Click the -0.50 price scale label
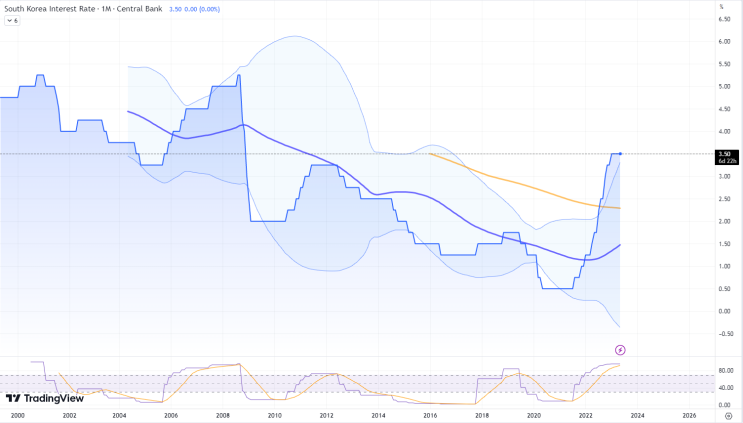This screenshot has height=423, width=743. click(x=724, y=334)
